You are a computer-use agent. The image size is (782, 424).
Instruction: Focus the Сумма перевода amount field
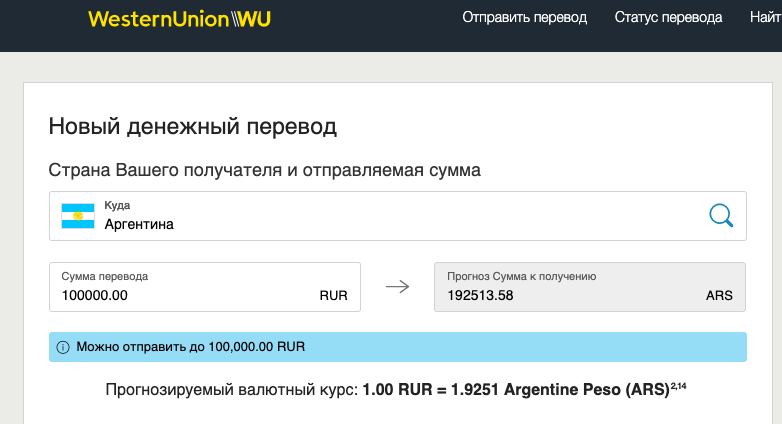(x=204, y=287)
